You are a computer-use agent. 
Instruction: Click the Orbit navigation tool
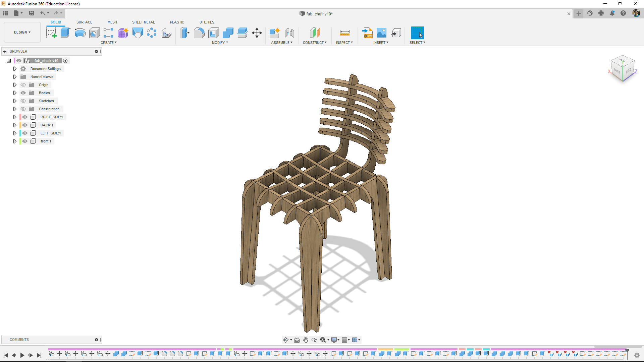[x=286, y=340]
